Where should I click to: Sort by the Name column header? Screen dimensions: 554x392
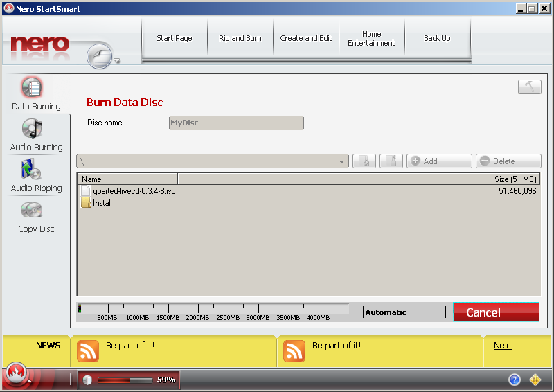coord(127,179)
